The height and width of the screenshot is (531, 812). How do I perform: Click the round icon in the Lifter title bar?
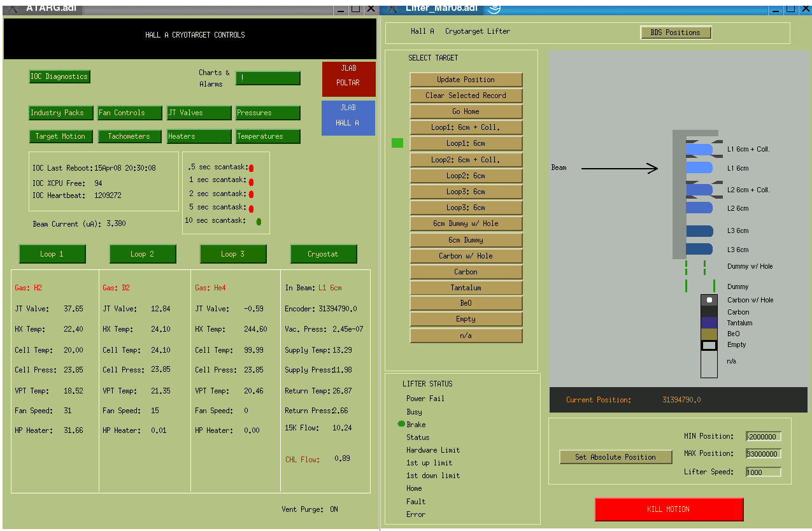[494, 8]
